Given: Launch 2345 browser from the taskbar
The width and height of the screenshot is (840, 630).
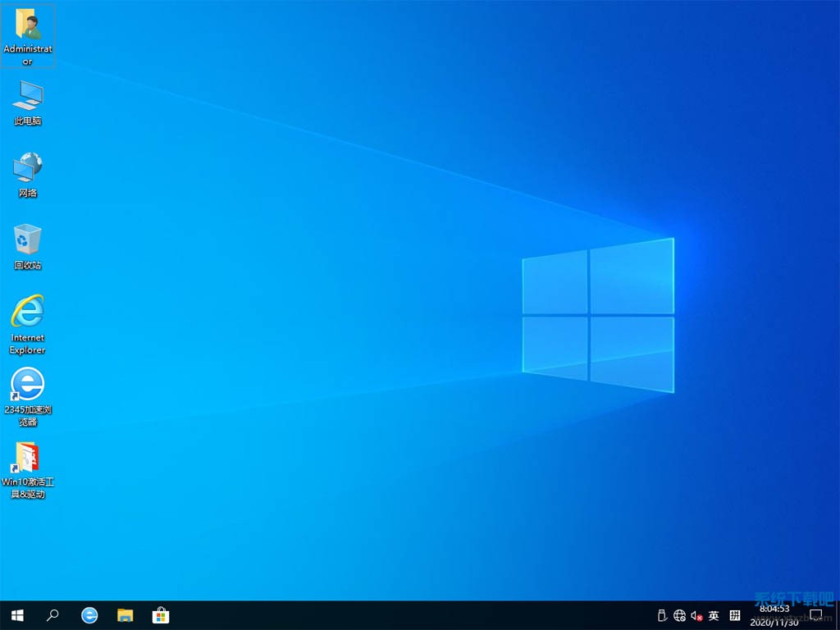Looking at the screenshot, I should (89, 615).
